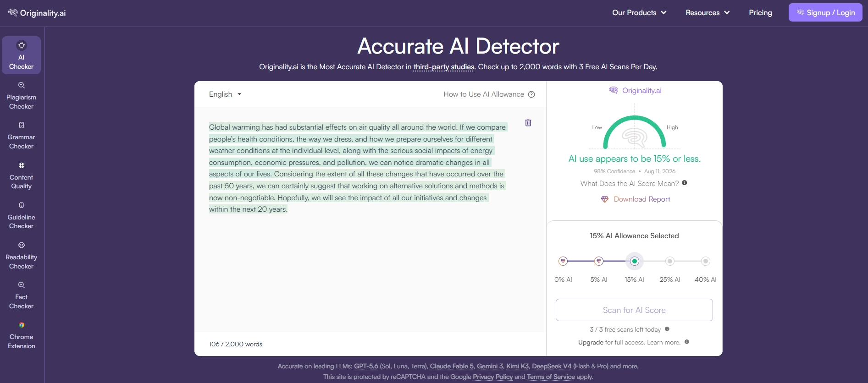
Task: Select the 15% AI allowance option
Action: 635,261
